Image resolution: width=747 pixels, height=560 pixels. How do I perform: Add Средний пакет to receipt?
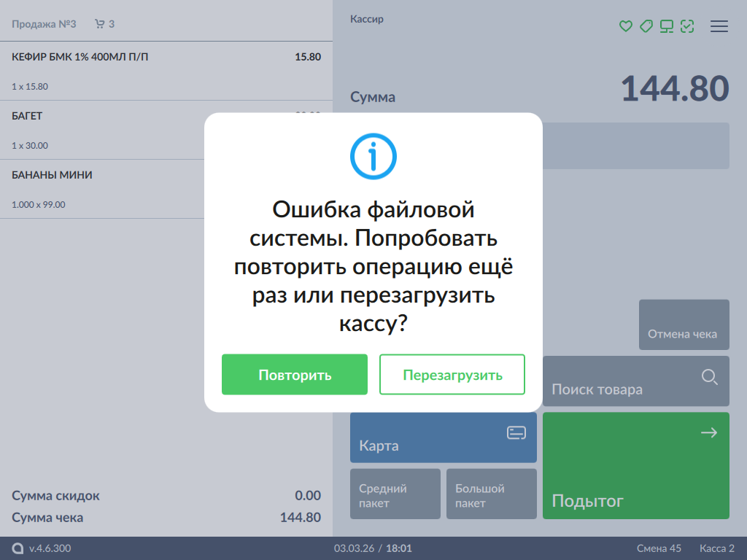[395, 494]
